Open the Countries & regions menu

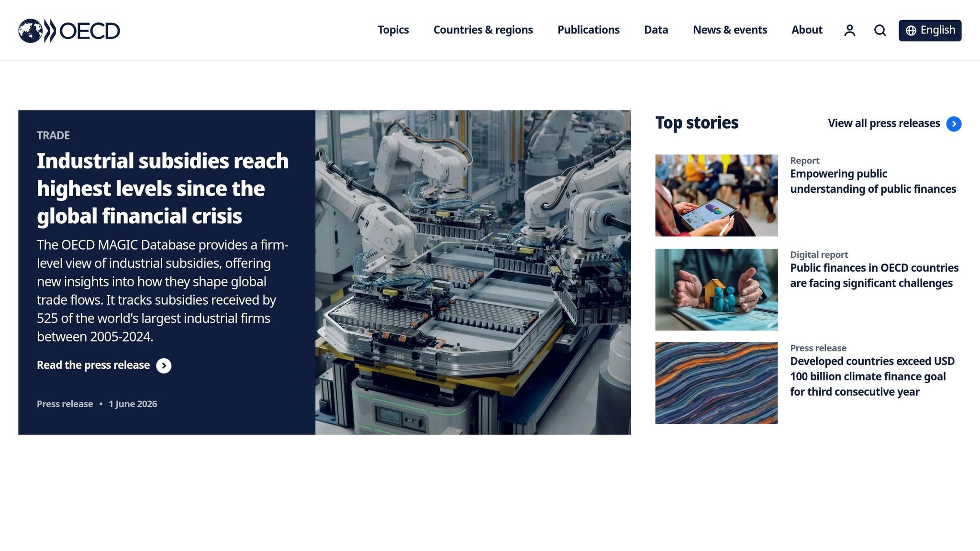483,30
